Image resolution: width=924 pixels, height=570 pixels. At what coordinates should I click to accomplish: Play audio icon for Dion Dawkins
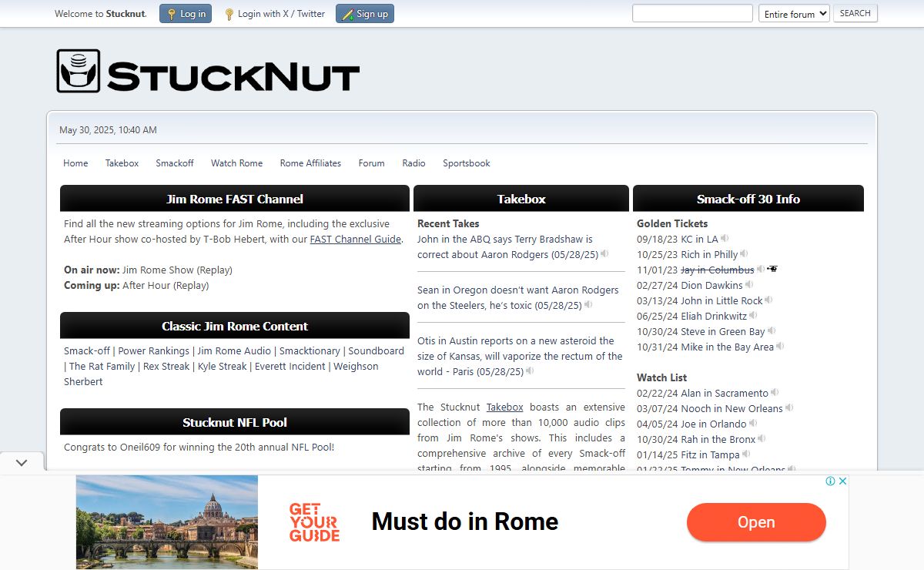750,285
